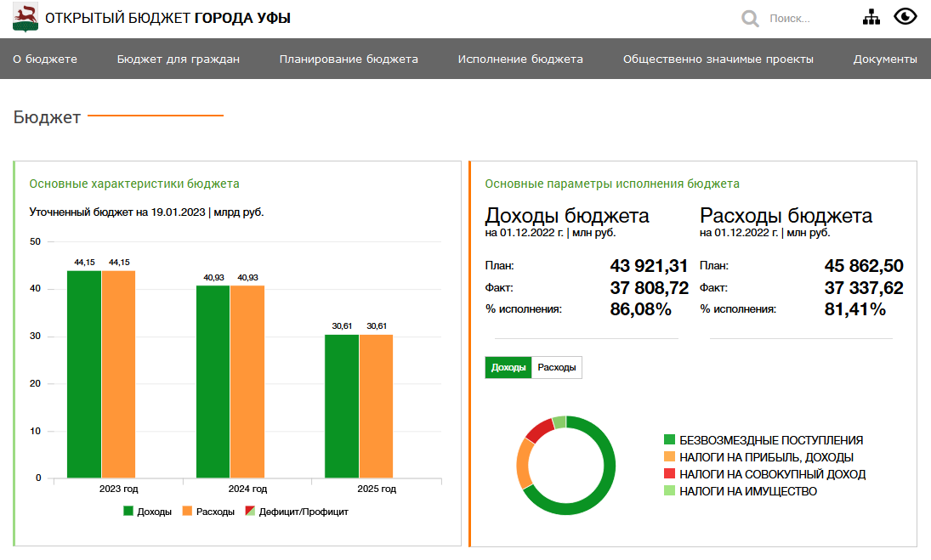Click the Бюджет page heading

47,117
